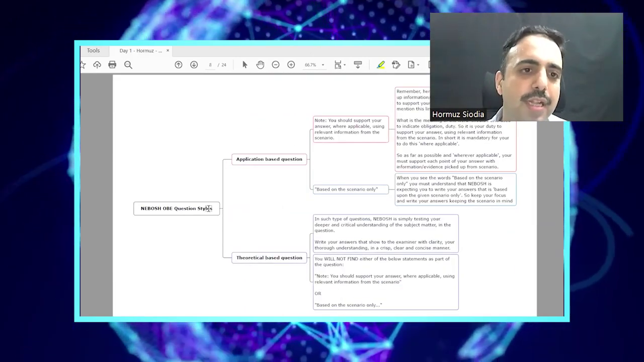Activate the hand pan tool
Image resolution: width=644 pixels, height=362 pixels.
[x=260, y=65]
